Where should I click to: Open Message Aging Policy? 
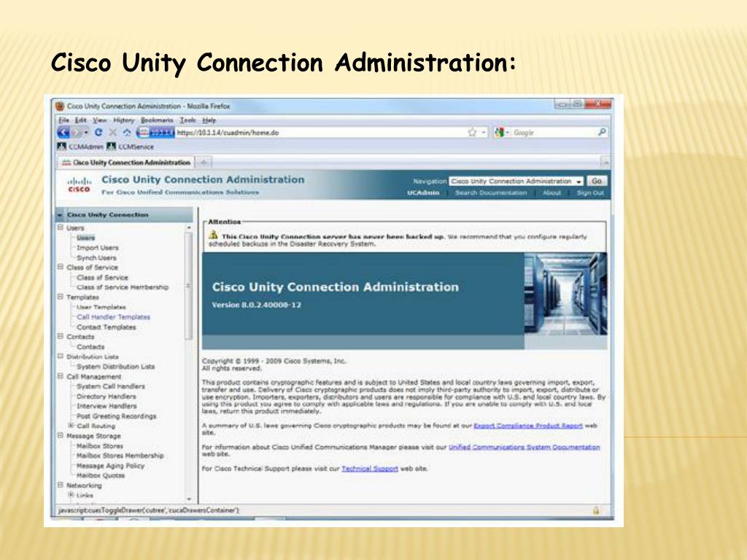(x=111, y=466)
